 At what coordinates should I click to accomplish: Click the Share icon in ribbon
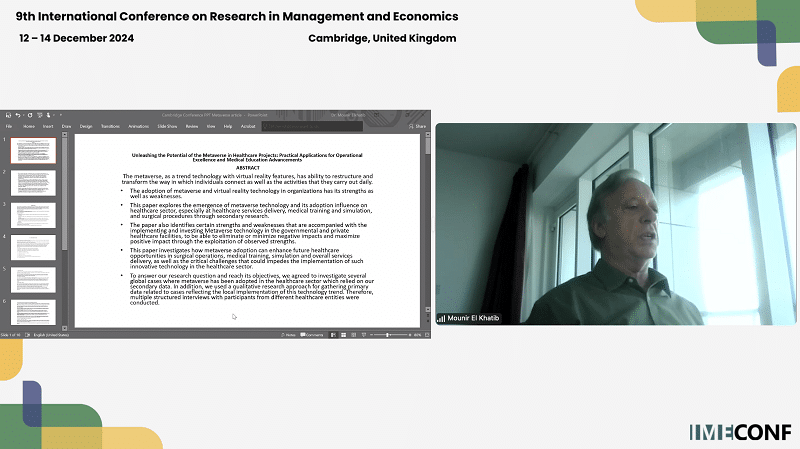coord(419,127)
